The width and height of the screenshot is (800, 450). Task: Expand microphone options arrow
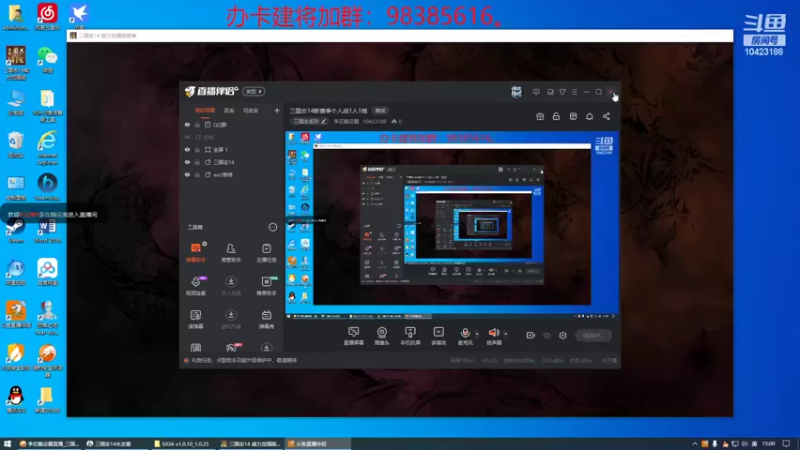(477, 334)
